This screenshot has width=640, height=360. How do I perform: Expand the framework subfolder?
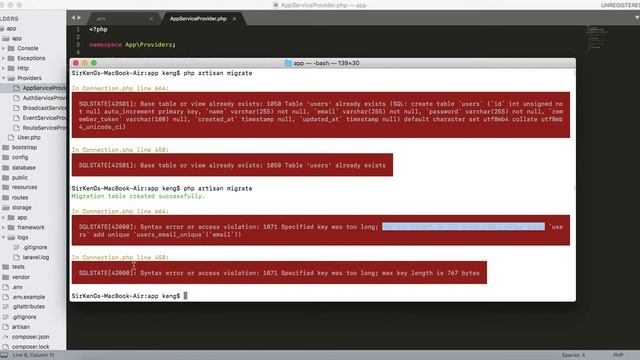tap(4, 227)
